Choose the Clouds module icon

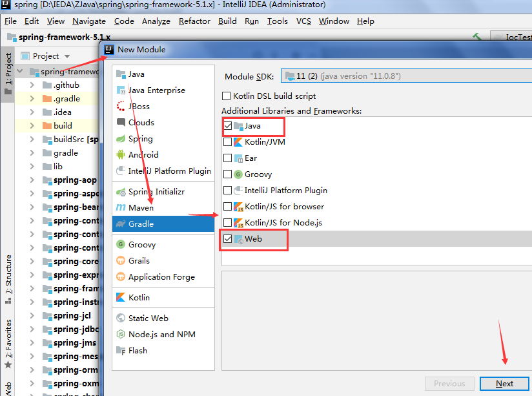(121, 122)
